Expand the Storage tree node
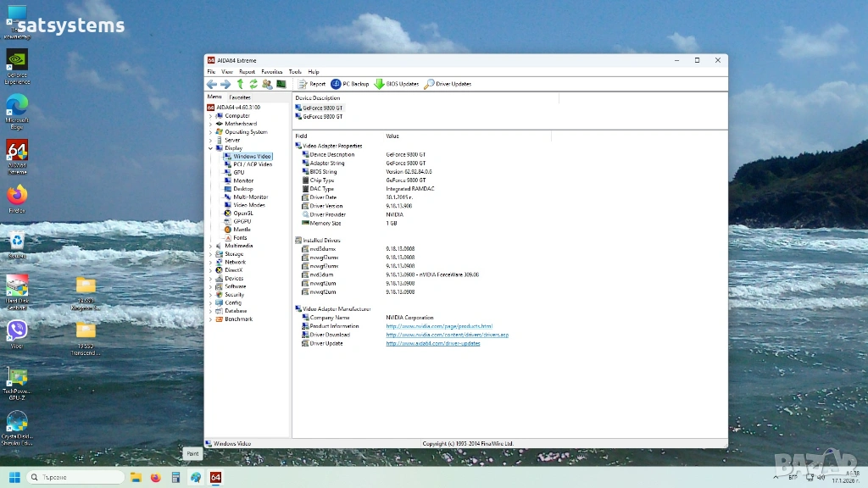 pos(211,254)
